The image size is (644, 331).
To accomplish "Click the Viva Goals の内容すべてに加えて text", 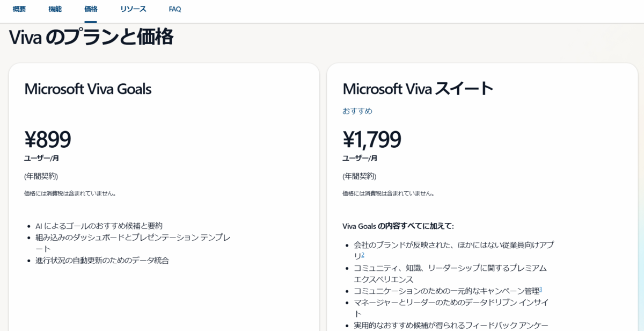I will [398, 226].
